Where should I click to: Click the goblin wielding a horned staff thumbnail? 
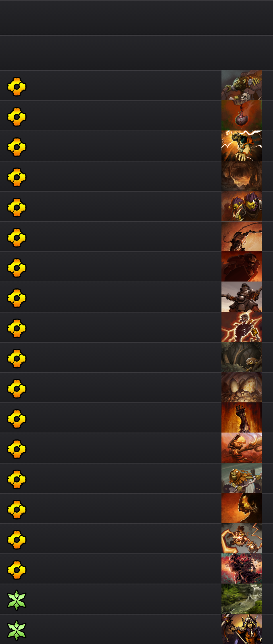pos(242,448)
